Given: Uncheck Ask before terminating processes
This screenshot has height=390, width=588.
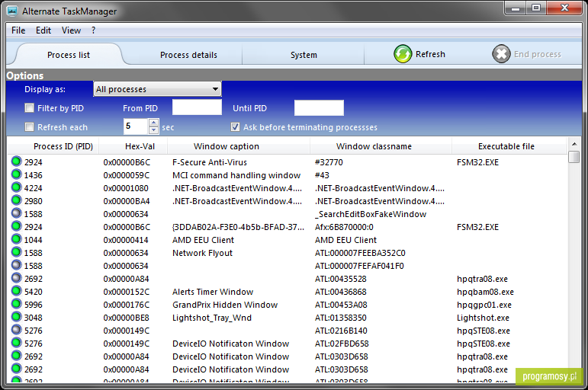Looking at the screenshot, I should point(235,127).
